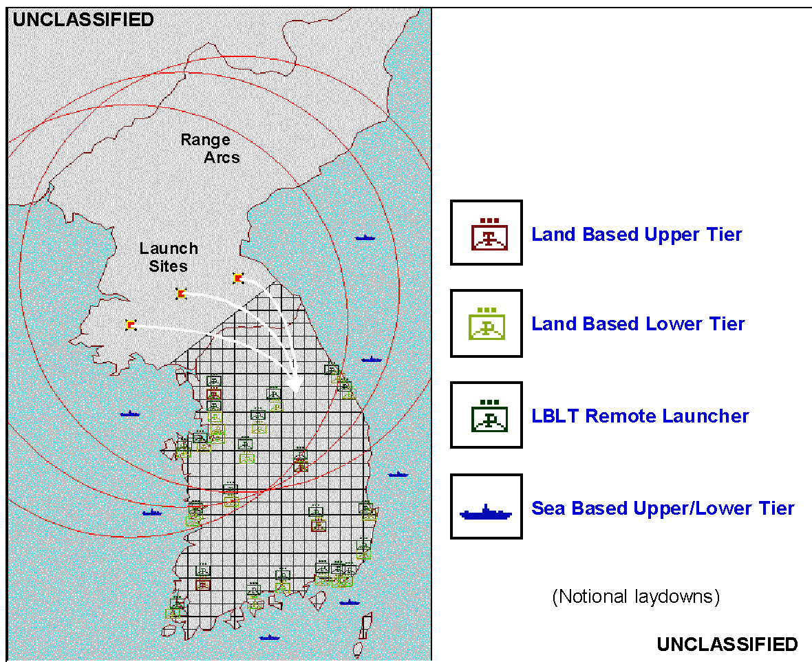Select the blue ship legend icon
The image size is (812, 662).
pos(486,506)
